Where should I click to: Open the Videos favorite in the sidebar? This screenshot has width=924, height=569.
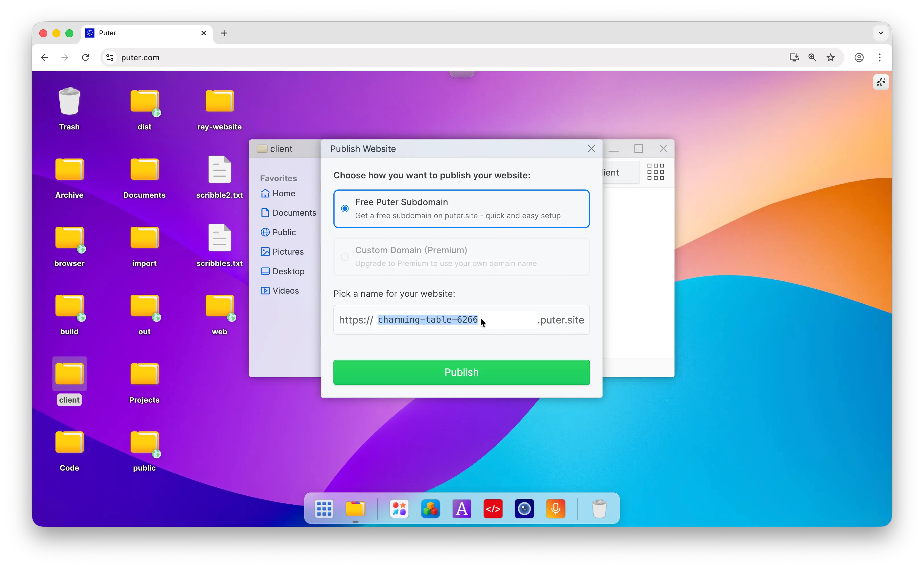click(285, 290)
